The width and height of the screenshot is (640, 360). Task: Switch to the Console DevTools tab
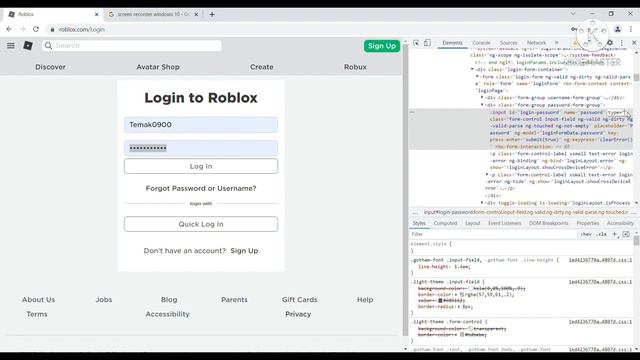tap(481, 43)
